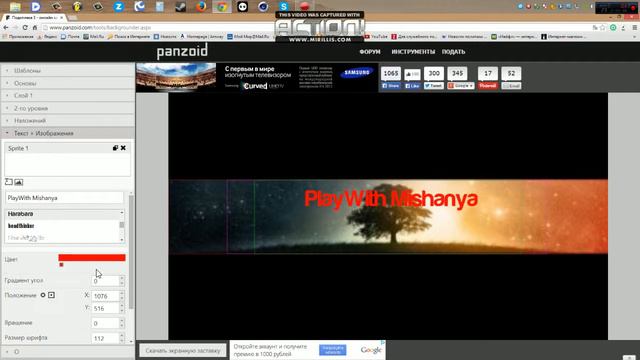Open the Почта bookmark
The height and width of the screenshot is (360, 640).
[70, 37]
